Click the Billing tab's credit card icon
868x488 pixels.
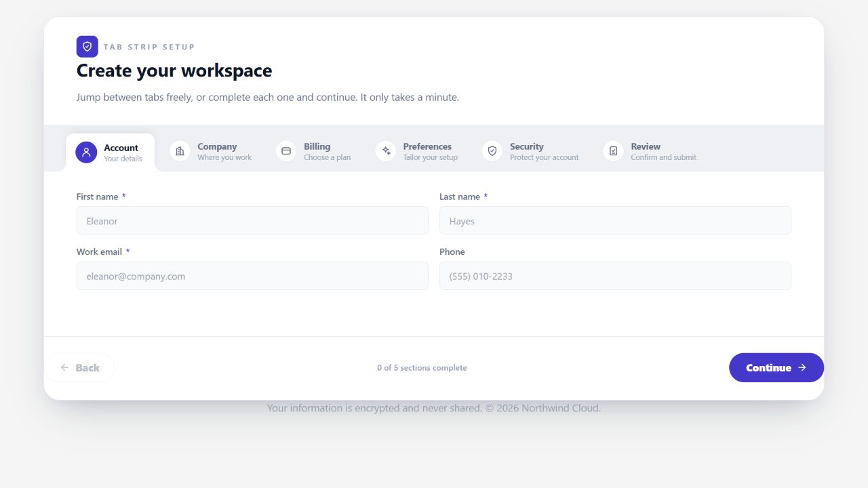(286, 151)
